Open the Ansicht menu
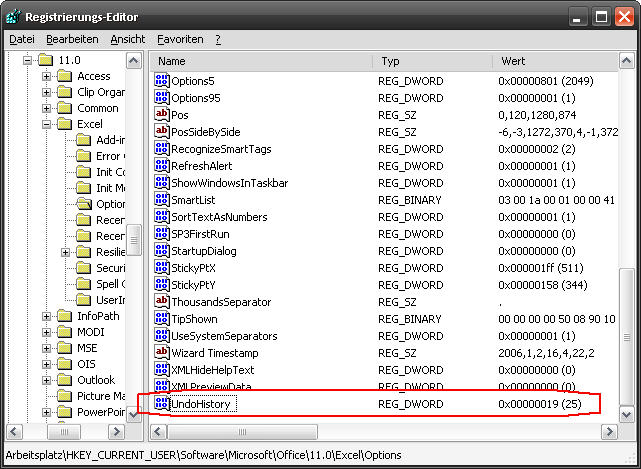641x469 pixels. coord(128,39)
